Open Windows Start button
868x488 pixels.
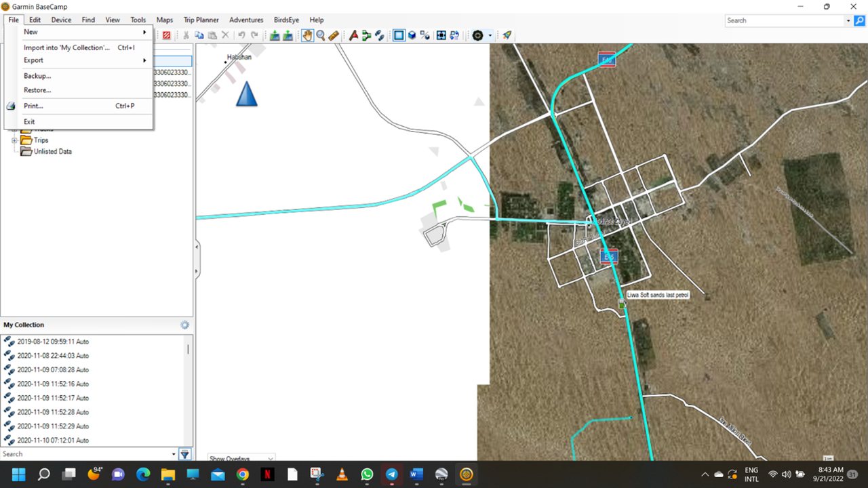(18, 474)
